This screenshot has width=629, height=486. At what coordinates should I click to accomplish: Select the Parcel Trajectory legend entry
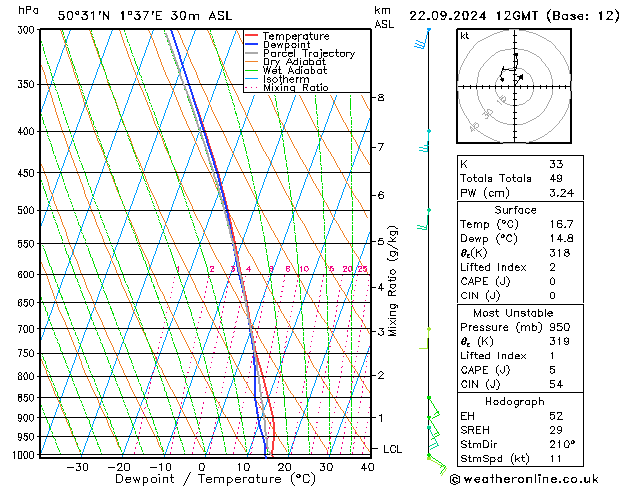(x=308, y=53)
